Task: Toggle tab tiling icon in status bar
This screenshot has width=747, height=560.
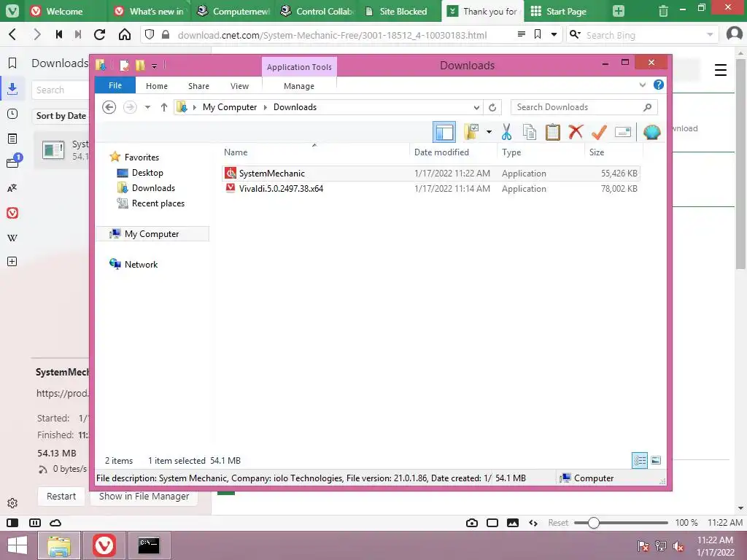Action: [35, 523]
